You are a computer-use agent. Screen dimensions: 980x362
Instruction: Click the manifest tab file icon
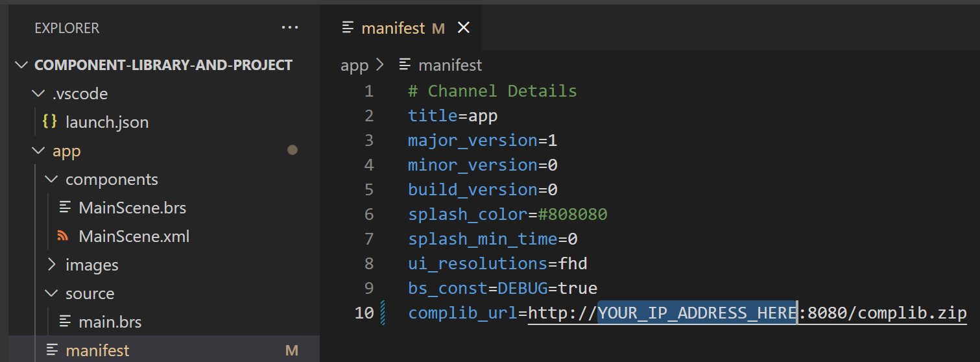point(348,28)
